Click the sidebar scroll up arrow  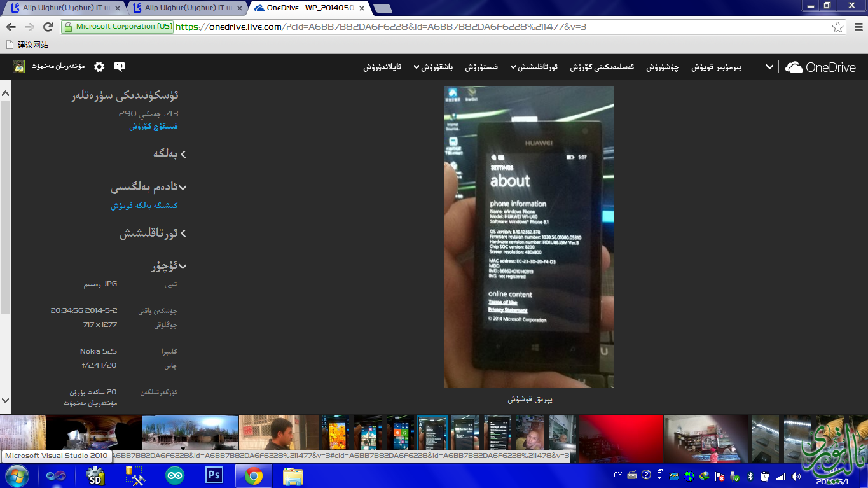(x=5, y=94)
